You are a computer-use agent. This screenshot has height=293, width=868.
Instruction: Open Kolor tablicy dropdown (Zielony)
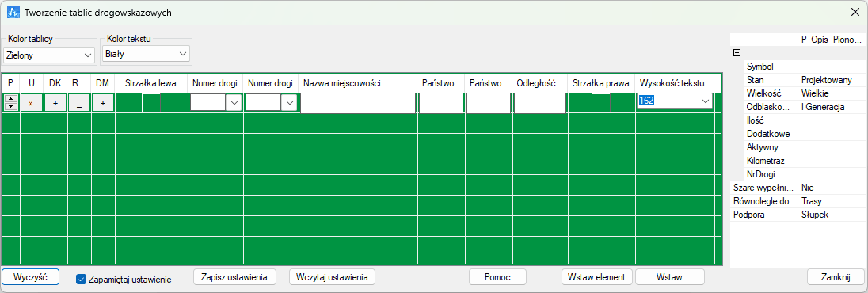[49, 55]
